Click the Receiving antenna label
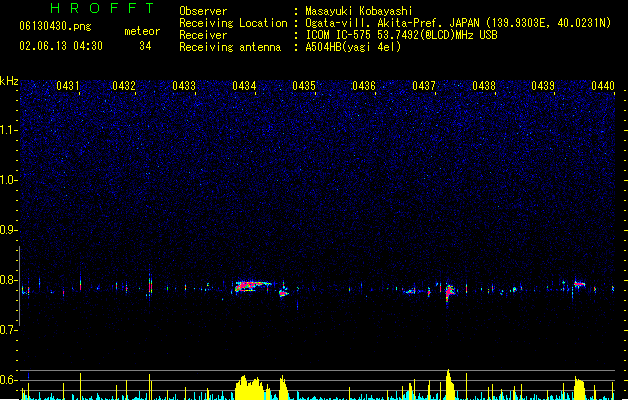Viewport: 629px width, 400px height. (230, 47)
